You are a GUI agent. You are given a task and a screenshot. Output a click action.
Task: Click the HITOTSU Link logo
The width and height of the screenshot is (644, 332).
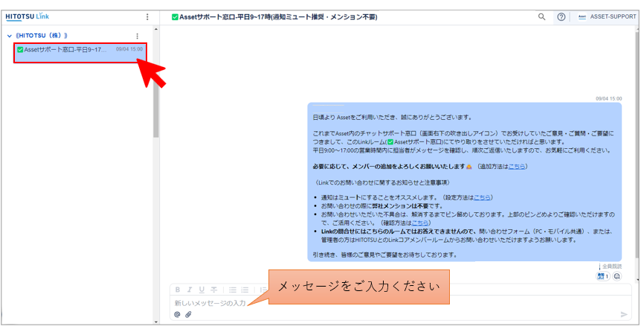(x=27, y=17)
